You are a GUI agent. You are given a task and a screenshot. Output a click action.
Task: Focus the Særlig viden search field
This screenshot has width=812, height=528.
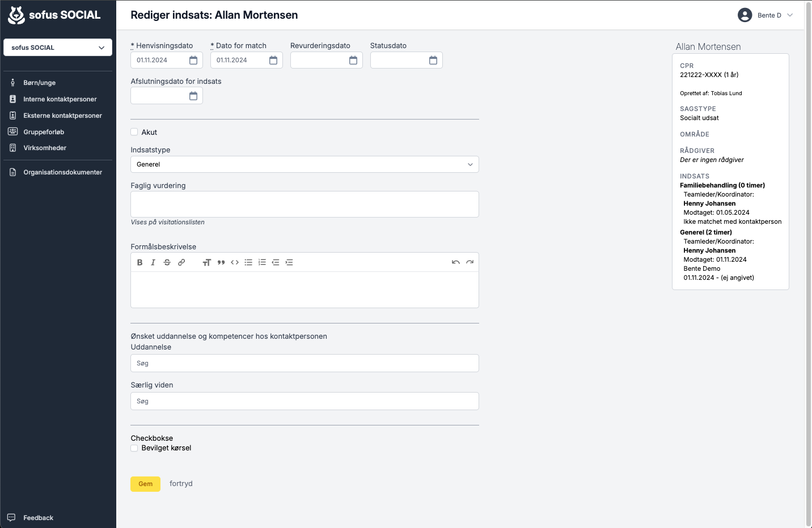[x=304, y=401]
